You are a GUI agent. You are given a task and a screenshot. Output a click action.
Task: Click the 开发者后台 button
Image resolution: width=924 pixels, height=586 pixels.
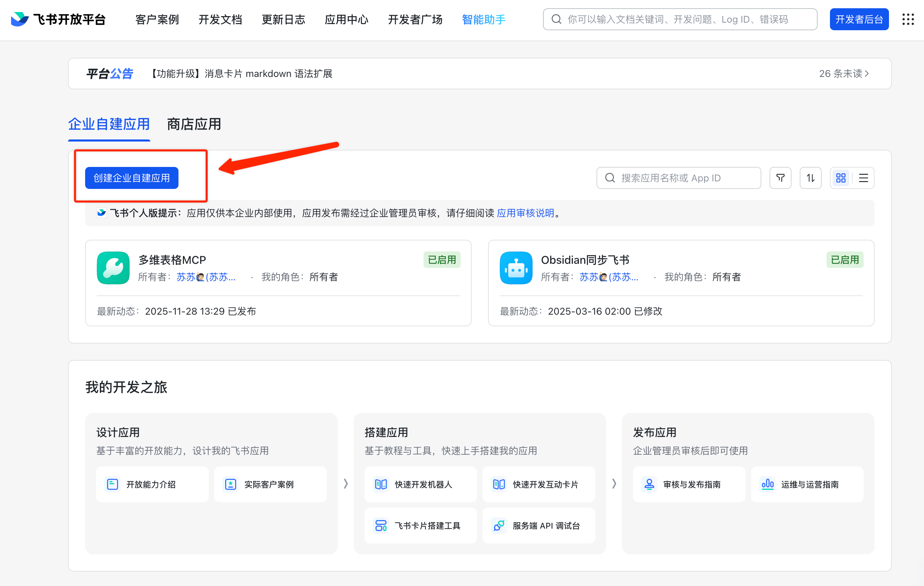(859, 19)
